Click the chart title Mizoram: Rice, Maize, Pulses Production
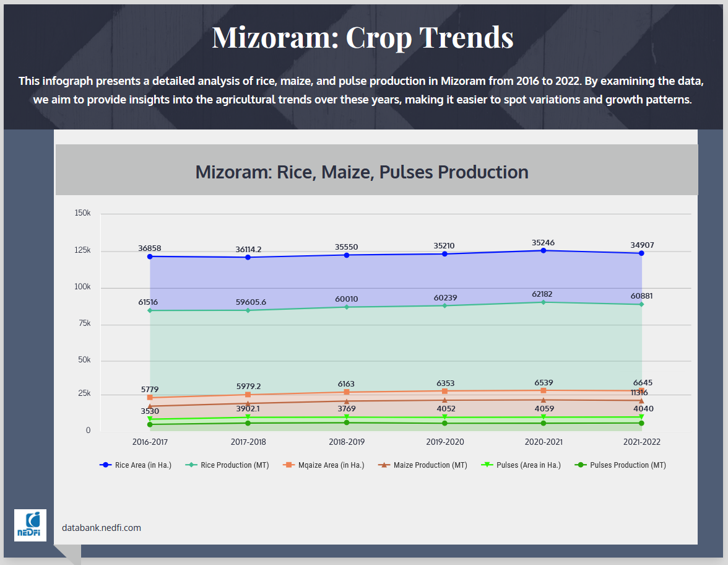 coord(362,172)
